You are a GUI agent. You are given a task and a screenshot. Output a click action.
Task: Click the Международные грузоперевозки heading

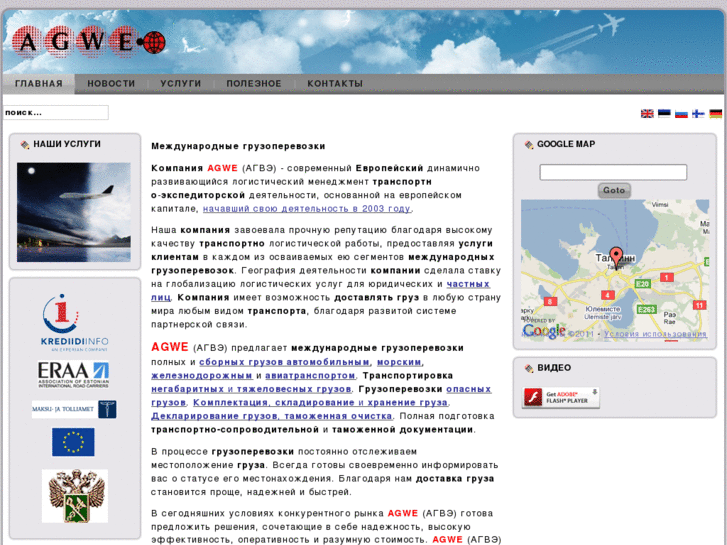238,146
